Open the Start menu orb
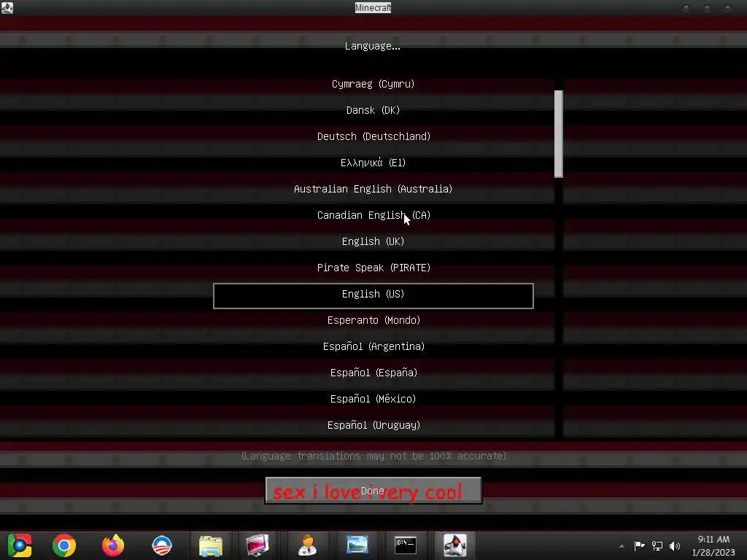 pos(20,545)
